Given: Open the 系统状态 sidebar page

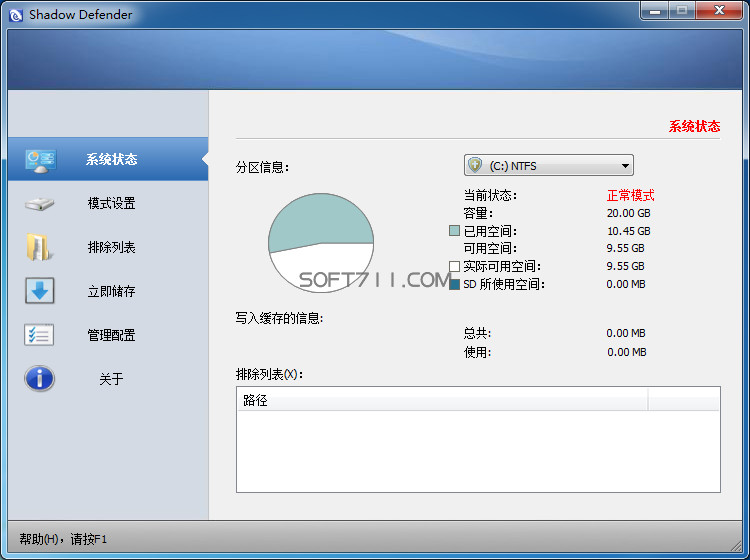Looking at the screenshot, I should pos(108,159).
